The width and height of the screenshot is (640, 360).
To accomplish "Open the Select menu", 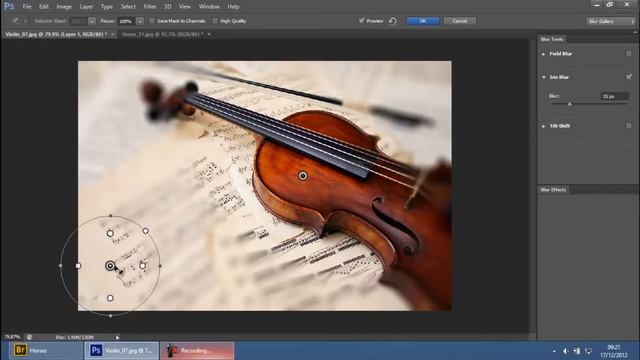I will (x=128, y=7).
